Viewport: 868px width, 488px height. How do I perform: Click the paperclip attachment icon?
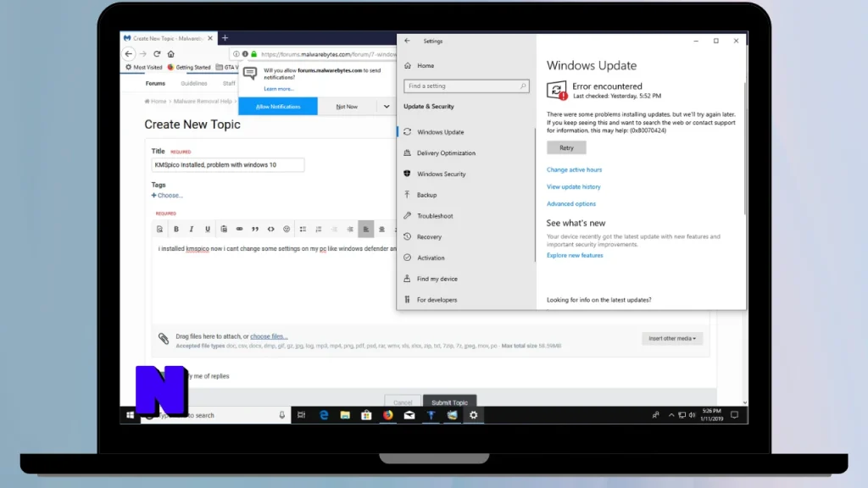click(164, 338)
